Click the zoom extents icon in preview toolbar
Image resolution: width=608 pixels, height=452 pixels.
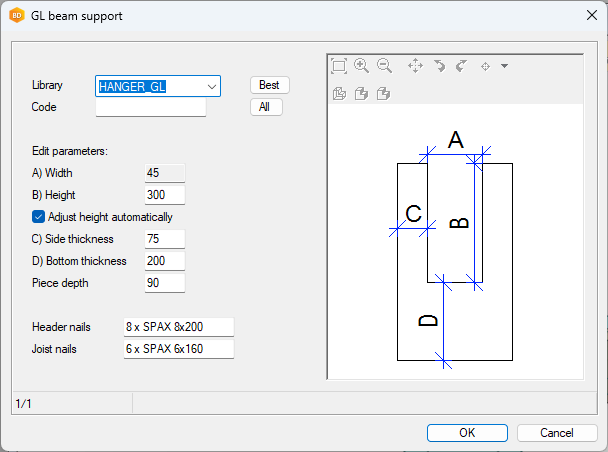(x=339, y=66)
